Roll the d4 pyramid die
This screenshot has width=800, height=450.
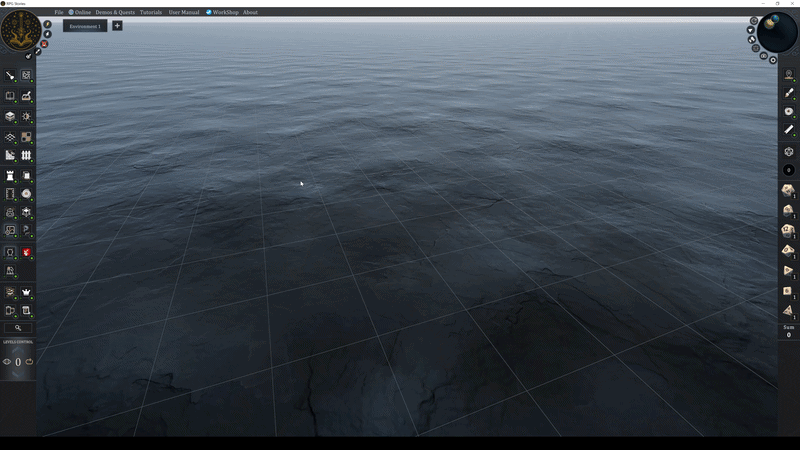[788, 310]
